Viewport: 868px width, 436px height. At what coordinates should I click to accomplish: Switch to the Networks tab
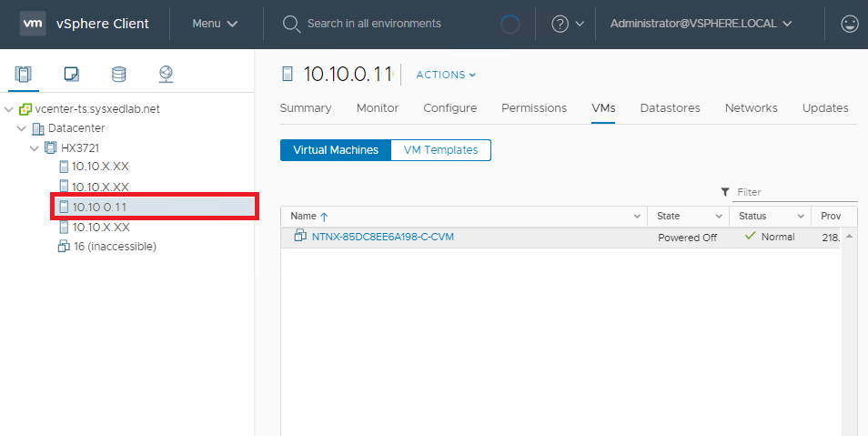752,108
